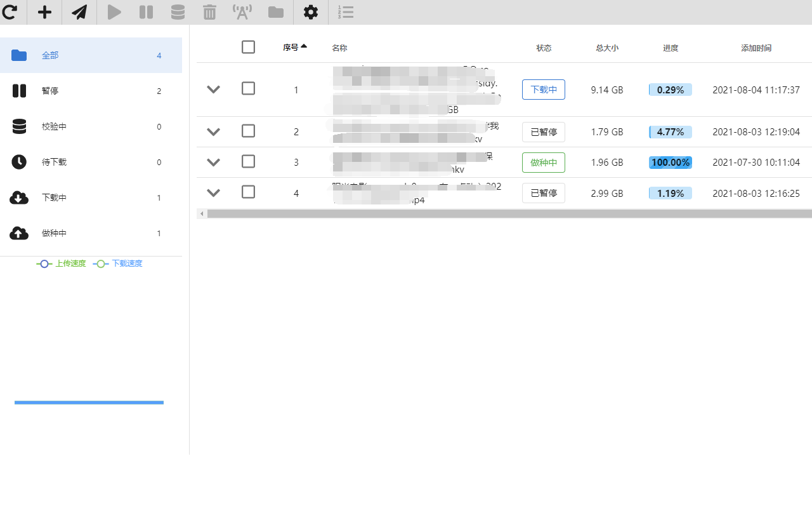Select the 待下载 filter in the sidebar
Image resolution: width=812 pixels, height=508 pixels.
point(91,162)
